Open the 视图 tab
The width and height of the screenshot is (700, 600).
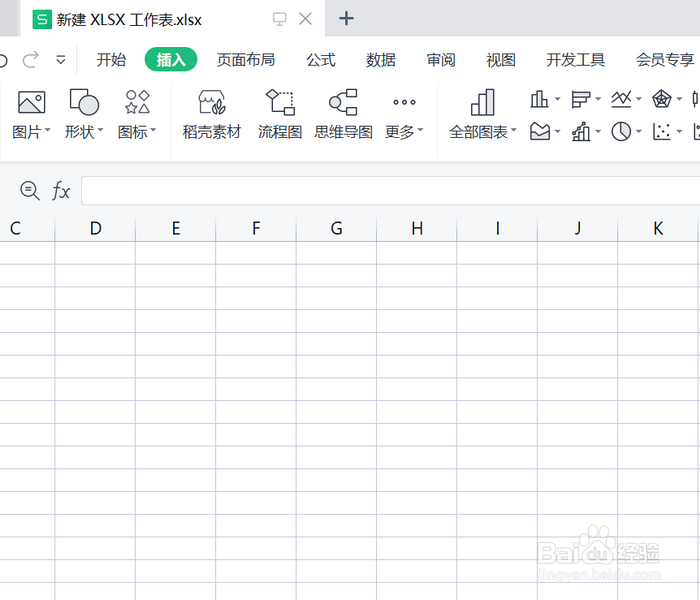click(501, 59)
